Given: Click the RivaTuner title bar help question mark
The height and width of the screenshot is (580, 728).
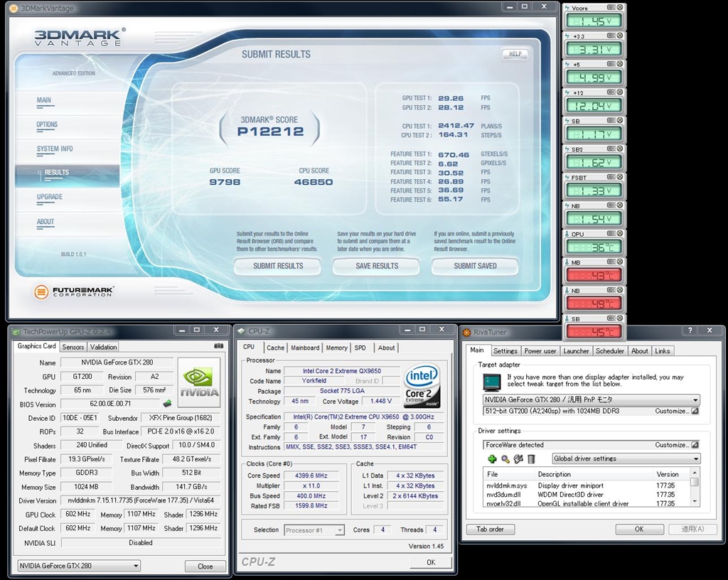Looking at the screenshot, I should pos(690,331).
